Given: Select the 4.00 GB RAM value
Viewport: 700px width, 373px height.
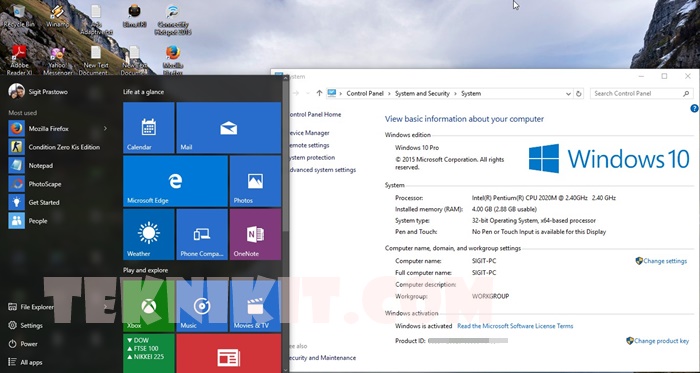Looking at the screenshot, I should click(504, 209).
